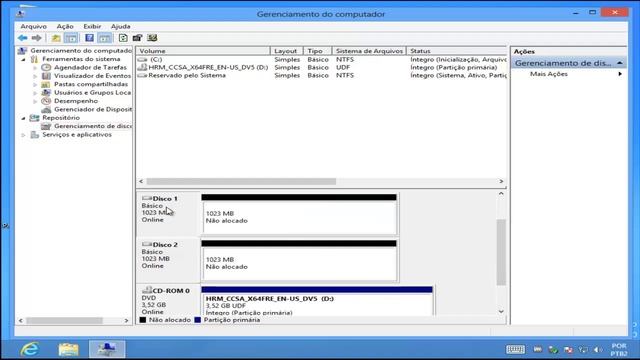Sort by the Volume column header
The height and width of the screenshot is (360, 640).
[x=203, y=51]
